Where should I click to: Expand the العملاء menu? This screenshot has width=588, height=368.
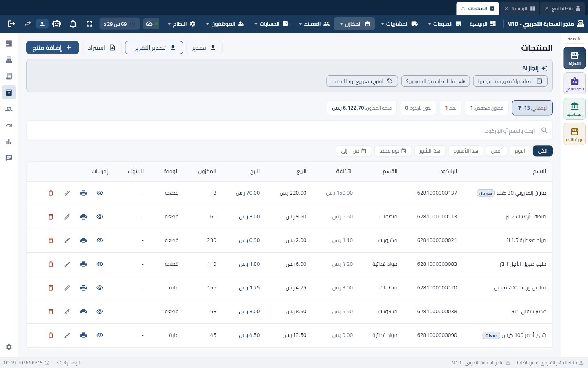314,24
